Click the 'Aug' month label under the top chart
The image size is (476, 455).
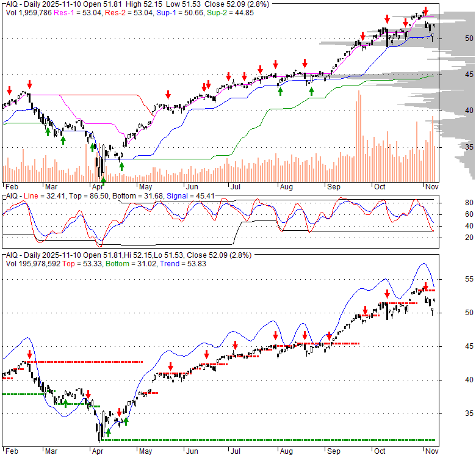click(286, 187)
